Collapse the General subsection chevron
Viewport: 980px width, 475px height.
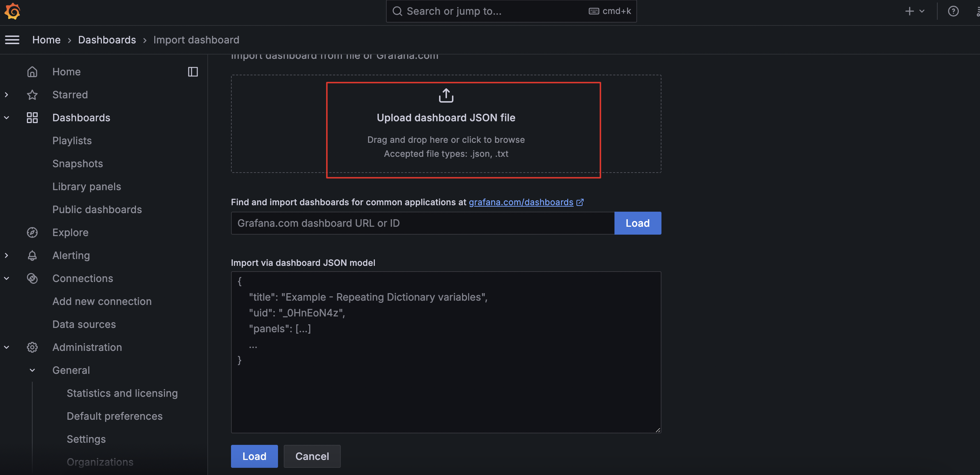pyautogui.click(x=32, y=370)
